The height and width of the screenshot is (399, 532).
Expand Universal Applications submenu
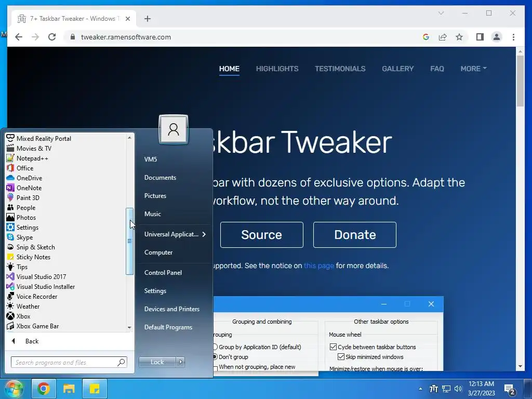coord(204,234)
